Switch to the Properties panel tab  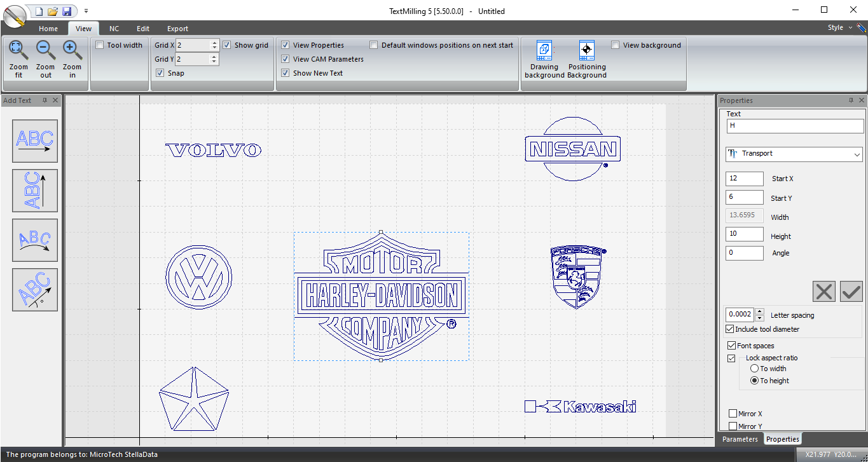click(x=783, y=439)
